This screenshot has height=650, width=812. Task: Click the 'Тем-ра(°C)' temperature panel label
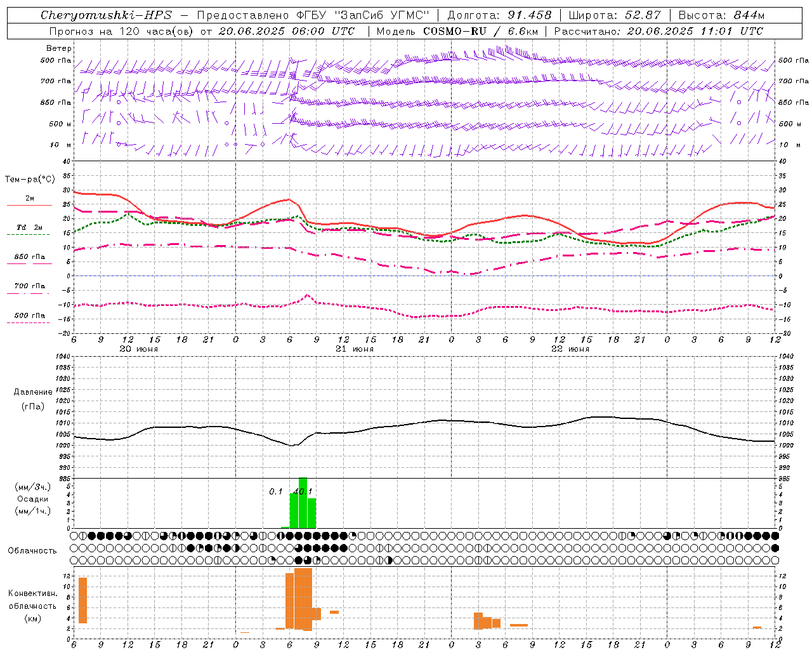click(x=30, y=180)
